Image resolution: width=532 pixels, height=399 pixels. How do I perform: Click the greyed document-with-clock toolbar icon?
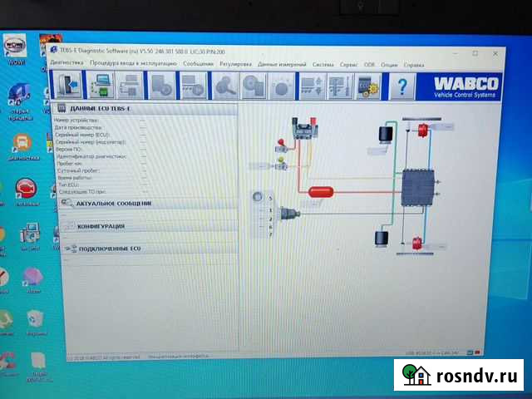(x=162, y=86)
